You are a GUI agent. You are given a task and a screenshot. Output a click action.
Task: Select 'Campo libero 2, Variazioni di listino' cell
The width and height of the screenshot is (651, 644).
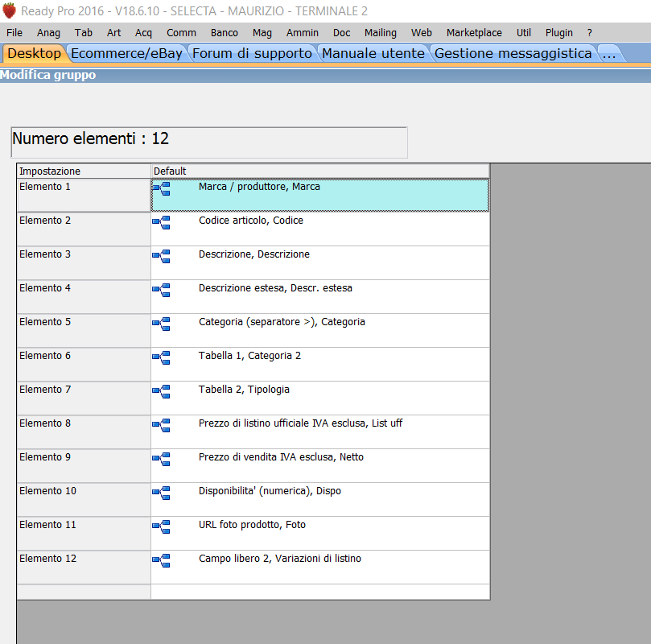(x=320, y=568)
